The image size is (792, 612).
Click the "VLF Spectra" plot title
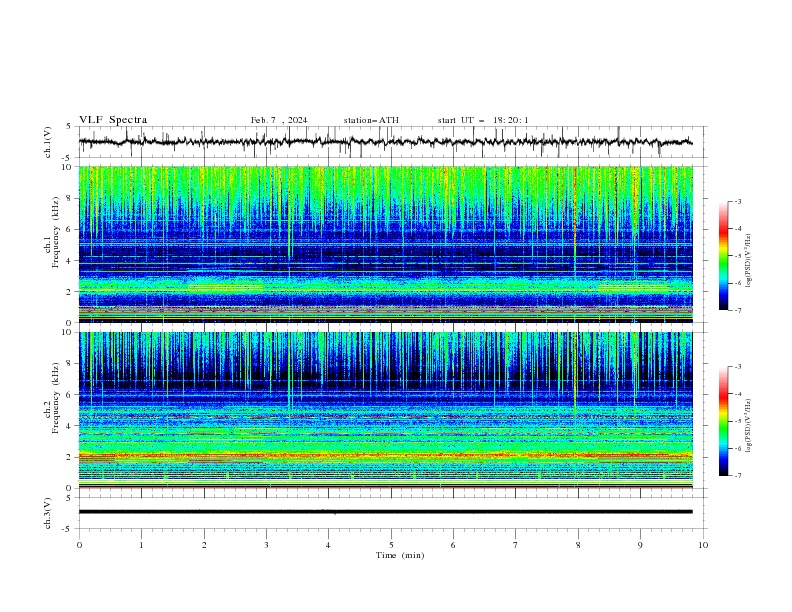tap(113, 120)
